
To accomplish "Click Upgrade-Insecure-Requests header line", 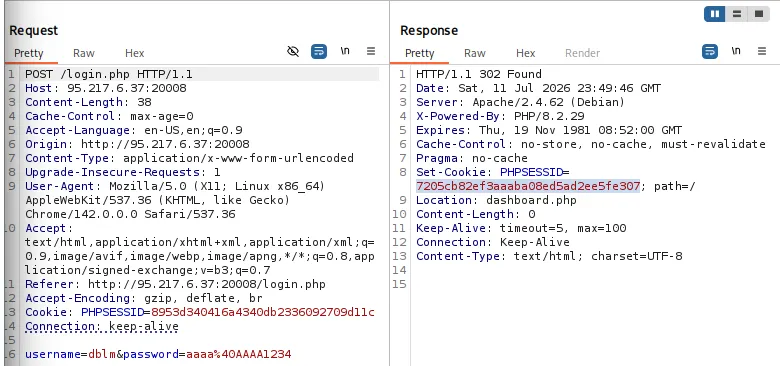I will coord(123,172).
